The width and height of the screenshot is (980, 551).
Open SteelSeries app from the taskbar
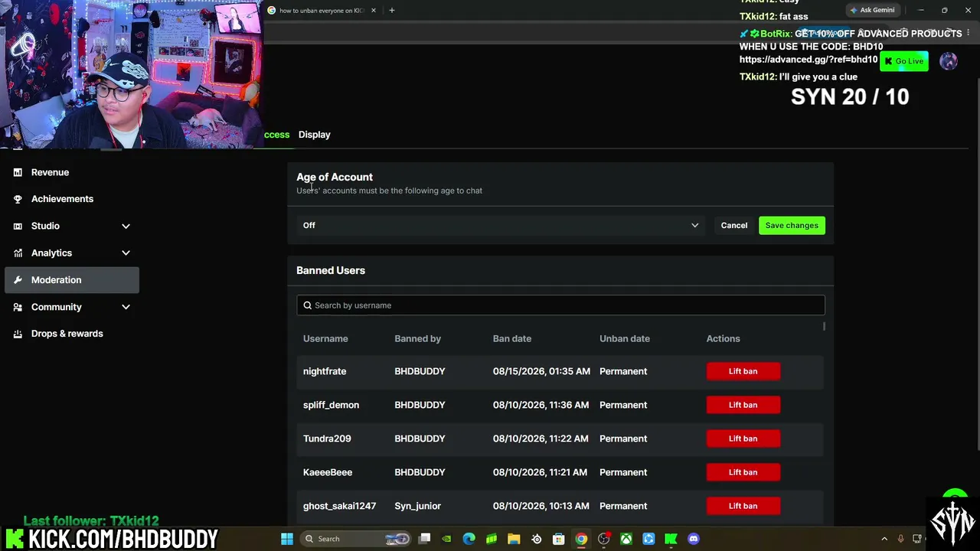coord(536,539)
